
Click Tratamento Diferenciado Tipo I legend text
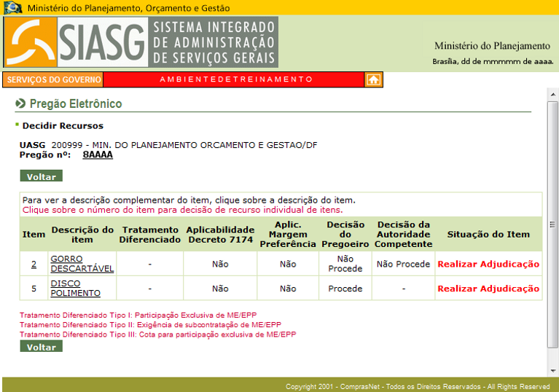tap(138, 315)
